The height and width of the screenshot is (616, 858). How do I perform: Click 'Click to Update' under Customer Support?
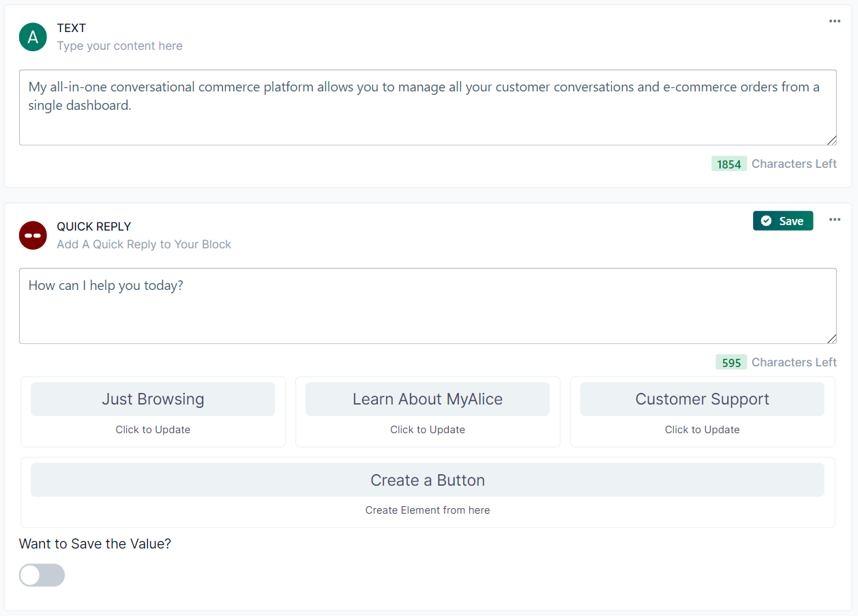click(x=702, y=430)
